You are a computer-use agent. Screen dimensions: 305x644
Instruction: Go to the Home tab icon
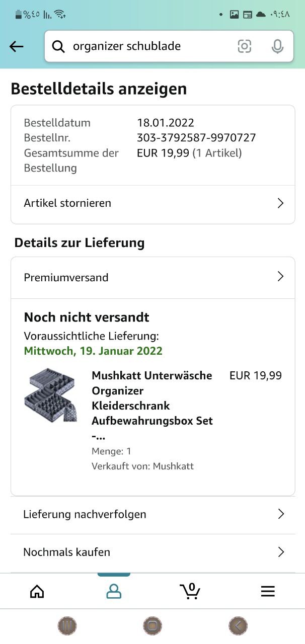click(x=37, y=591)
